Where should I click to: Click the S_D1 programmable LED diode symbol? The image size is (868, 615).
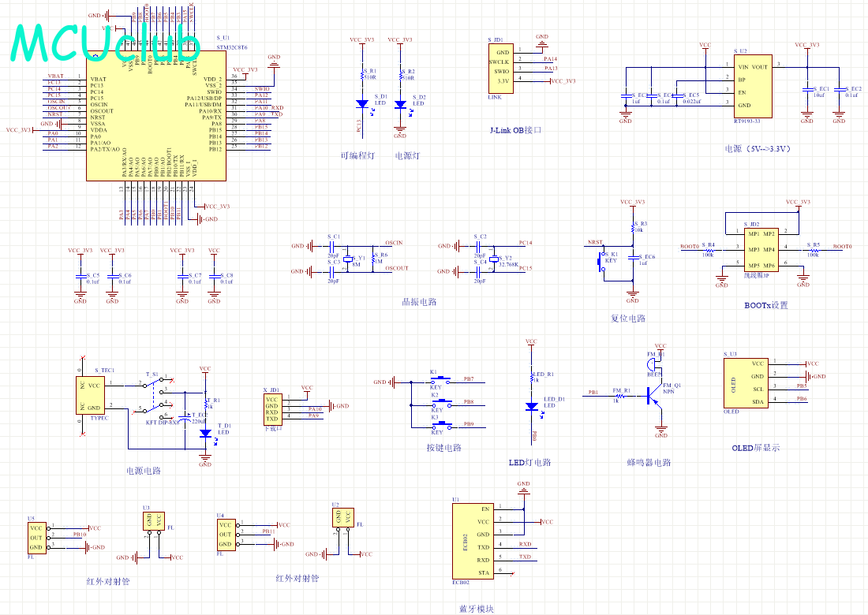(362, 103)
